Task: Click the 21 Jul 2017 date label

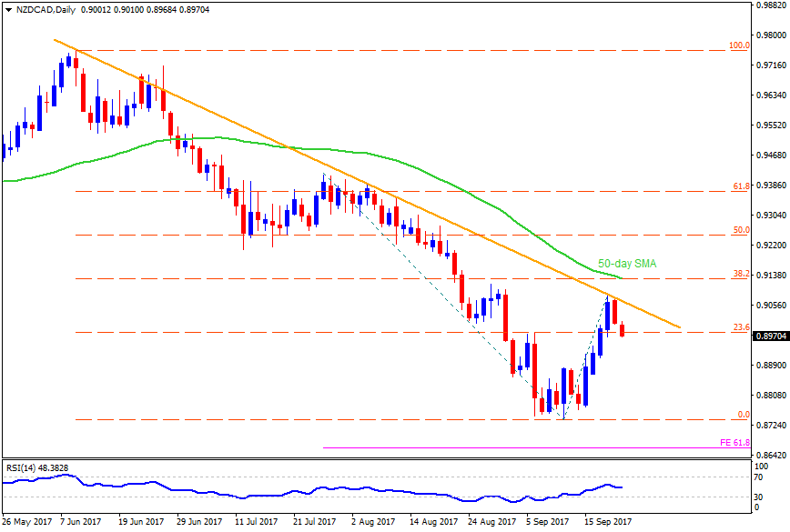Action: [x=315, y=521]
